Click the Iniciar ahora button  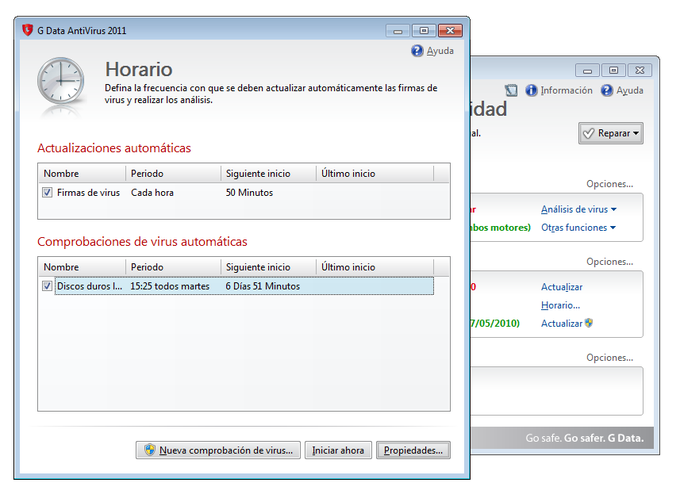338,450
